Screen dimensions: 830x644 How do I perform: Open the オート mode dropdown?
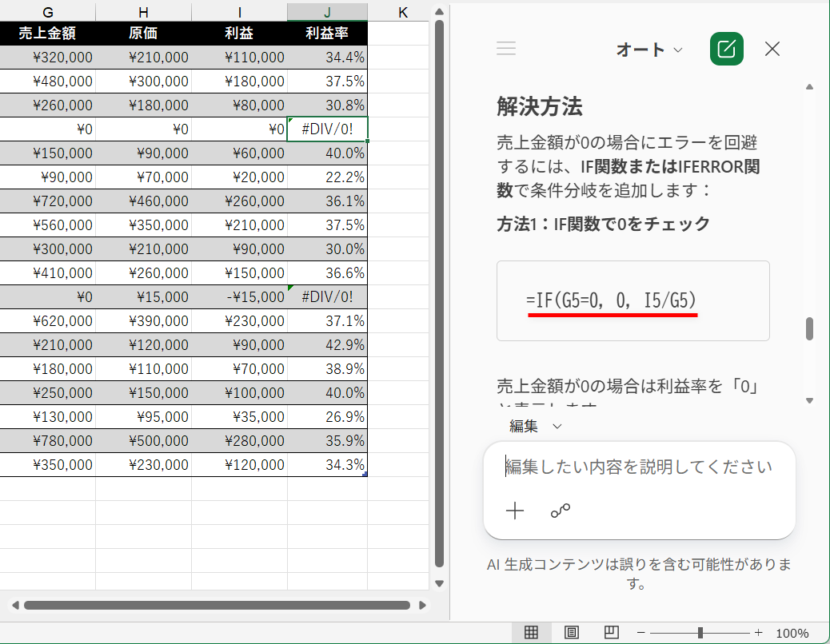(x=649, y=50)
